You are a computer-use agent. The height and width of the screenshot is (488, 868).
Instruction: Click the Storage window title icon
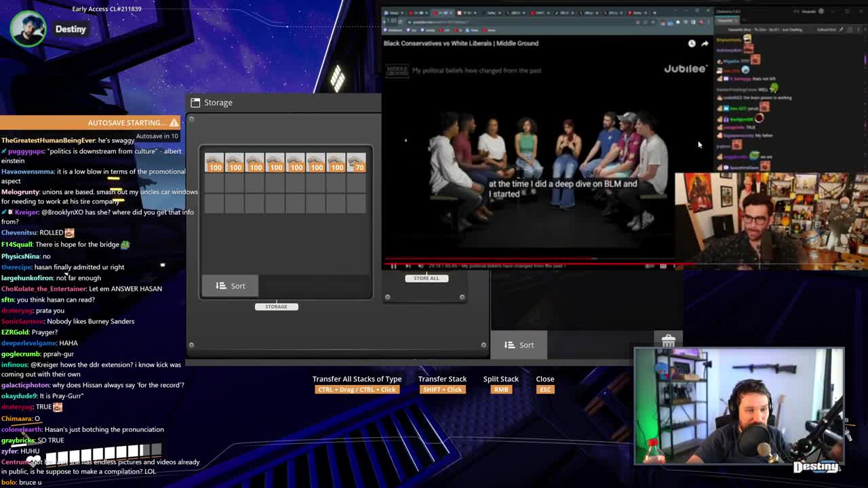[x=195, y=102]
